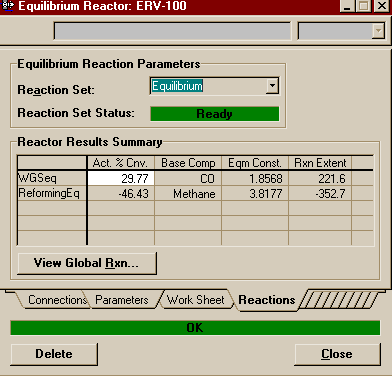Screen dimensions: 392x376
Task: Click the Eqm Const. column header
Action: tap(255, 163)
